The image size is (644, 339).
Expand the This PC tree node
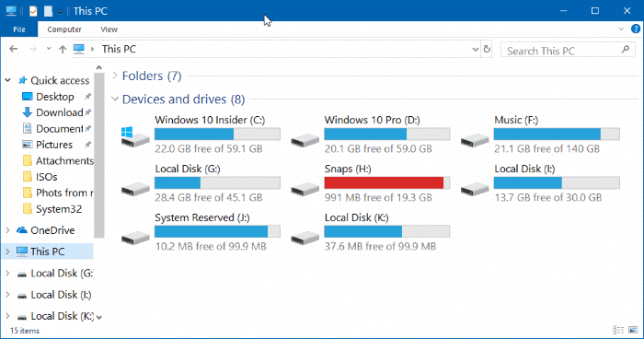[7, 251]
